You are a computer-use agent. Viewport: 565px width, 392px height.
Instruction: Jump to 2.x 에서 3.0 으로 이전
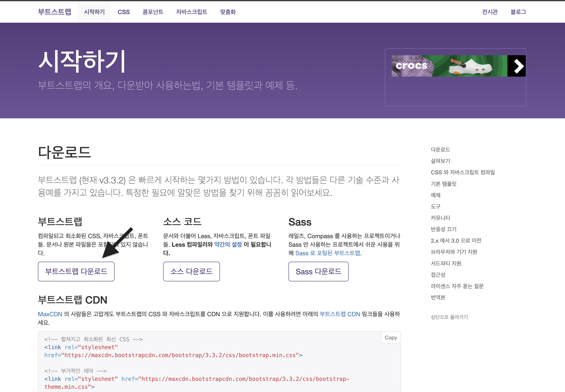pyautogui.click(x=456, y=241)
